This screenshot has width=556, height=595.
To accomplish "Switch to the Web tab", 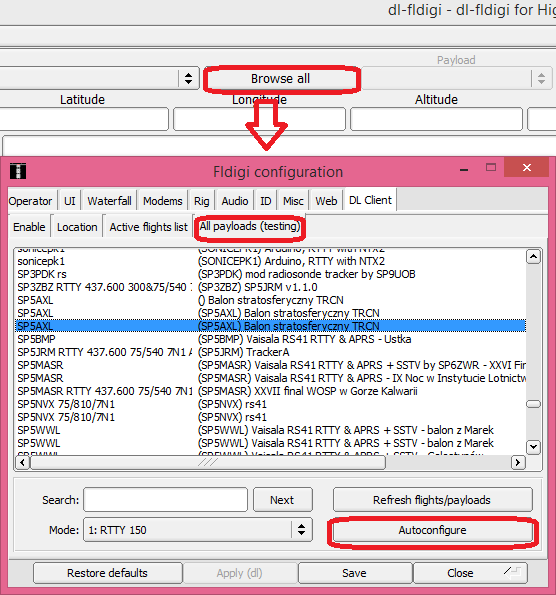I will click(326, 201).
